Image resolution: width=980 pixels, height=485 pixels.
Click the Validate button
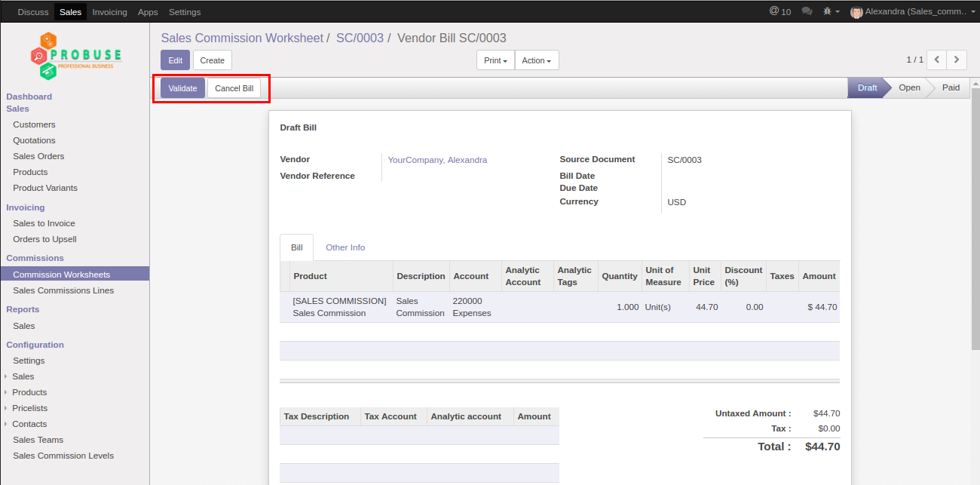(182, 88)
